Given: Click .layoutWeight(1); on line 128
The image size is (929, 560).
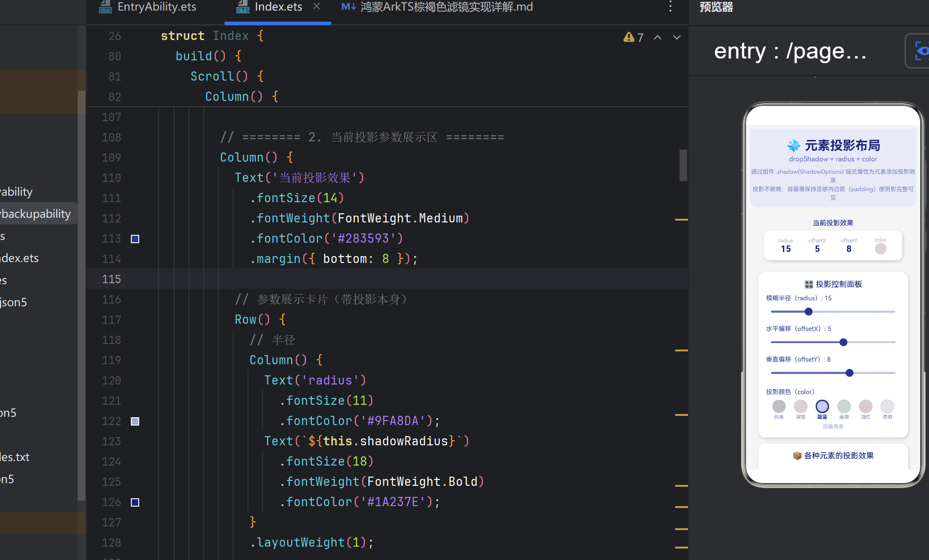Looking at the screenshot, I should tap(312, 542).
